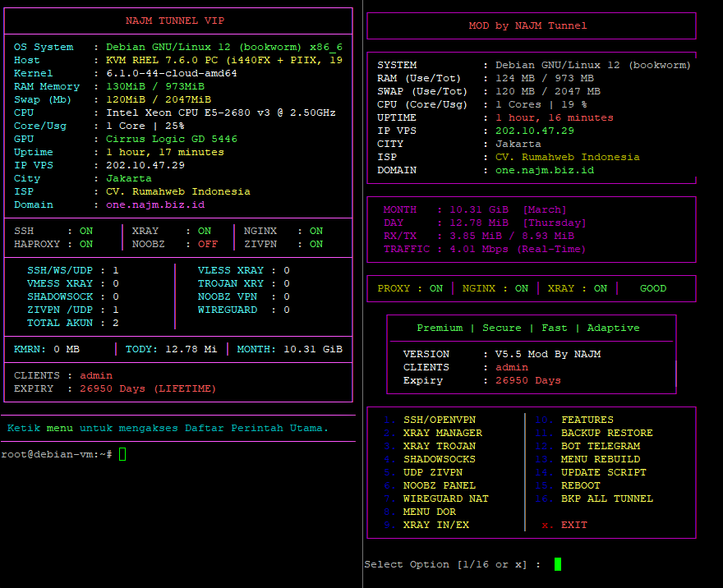Screen dimensions: 723x588
Task: Click the kernel version 6.1.0-44-cloud-amd64
Action: [172, 73]
